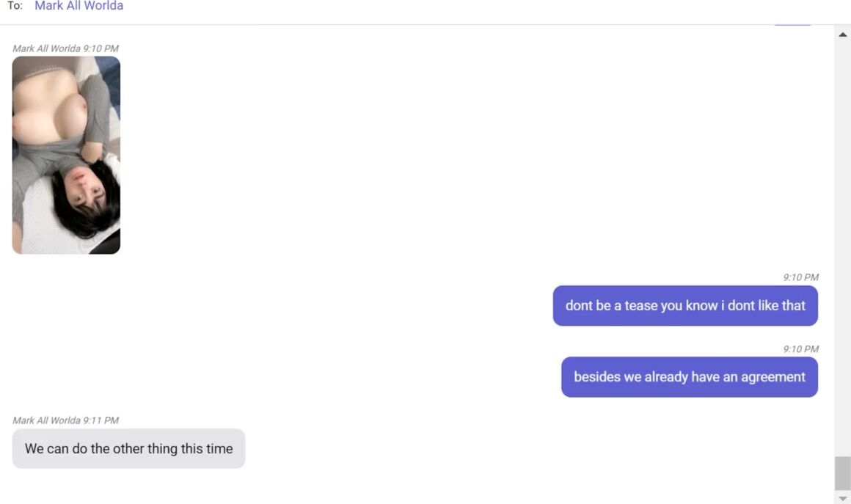Image resolution: width=851 pixels, height=504 pixels.
Task: Open the received photo attachment thumbnail
Action: click(x=66, y=155)
